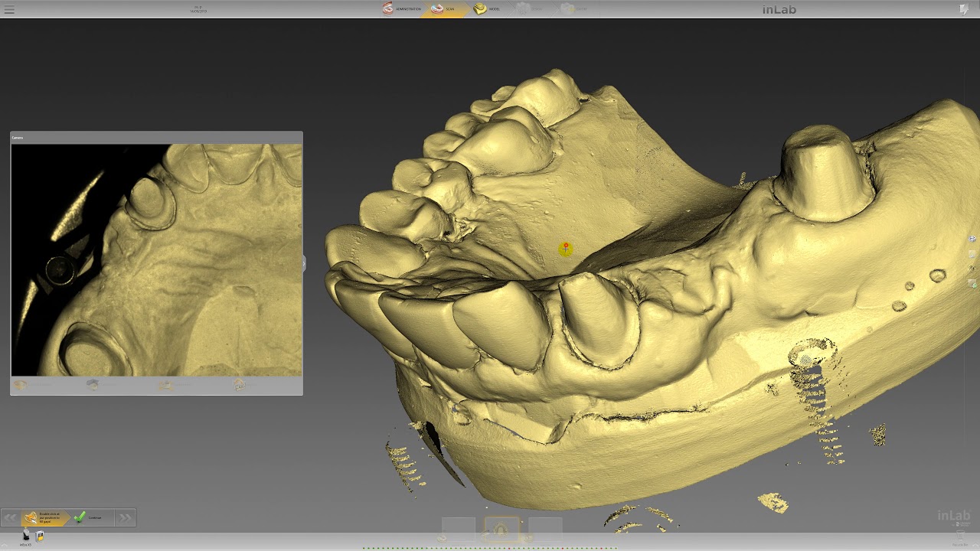980x551 pixels.
Task: Click the second icon in the right-side view tools
Action: tap(972, 254)
